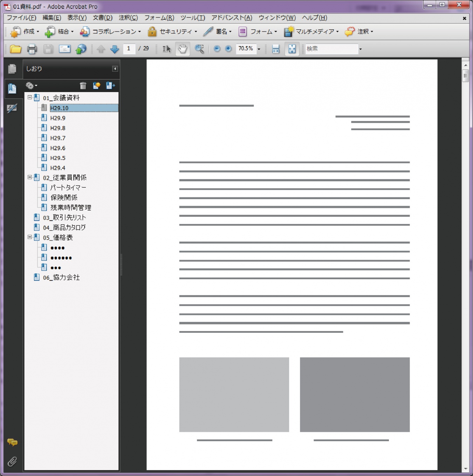Viewport: 473px width, 476px height.
Task: Collapse the 05_価格表 bookmark tree
Action: click(30, 237)
